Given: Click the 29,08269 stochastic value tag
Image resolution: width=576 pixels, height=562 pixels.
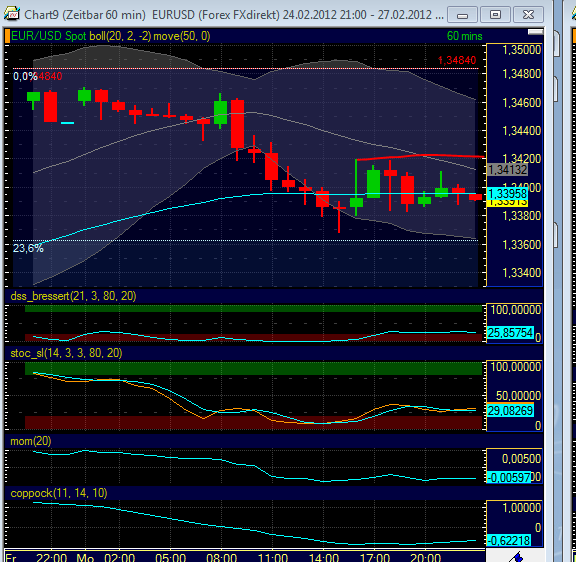Looking at the screenshot, I should [510, 410].
